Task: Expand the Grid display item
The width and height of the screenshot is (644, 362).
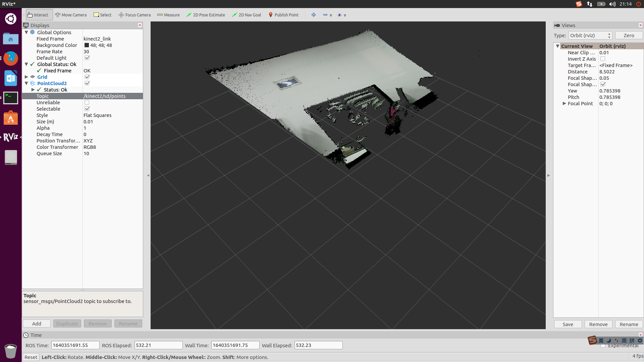Action: 26,77
